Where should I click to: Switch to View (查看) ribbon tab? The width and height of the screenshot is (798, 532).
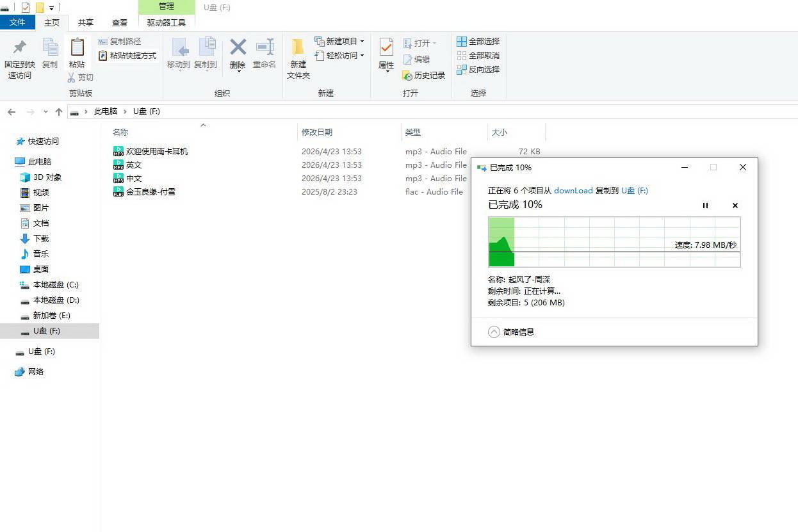tap(120, 22)
